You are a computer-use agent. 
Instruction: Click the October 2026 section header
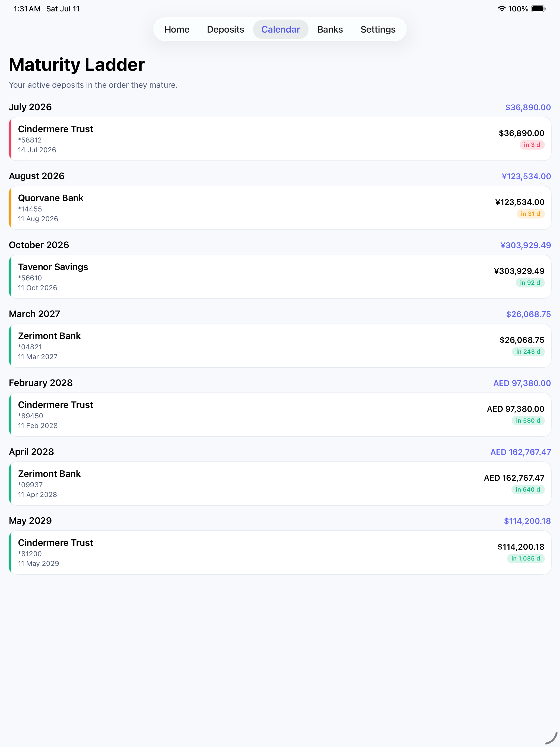pos(39,245)
